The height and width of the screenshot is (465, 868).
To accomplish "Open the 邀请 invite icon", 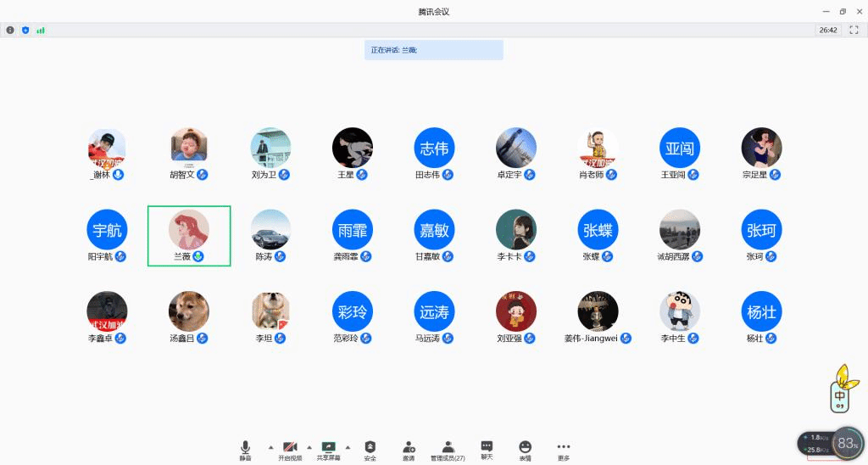I will pyautogui.click(x=409, y=451).
